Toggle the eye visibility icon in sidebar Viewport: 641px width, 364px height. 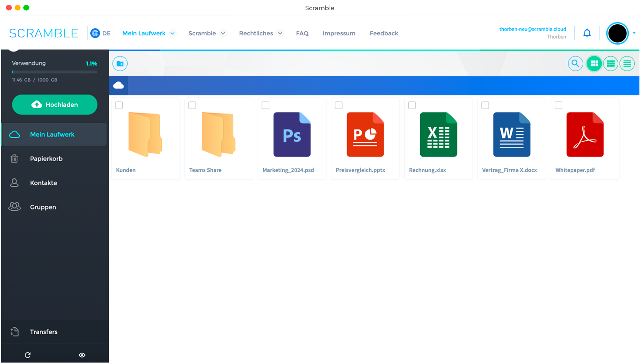pos(82,355)
